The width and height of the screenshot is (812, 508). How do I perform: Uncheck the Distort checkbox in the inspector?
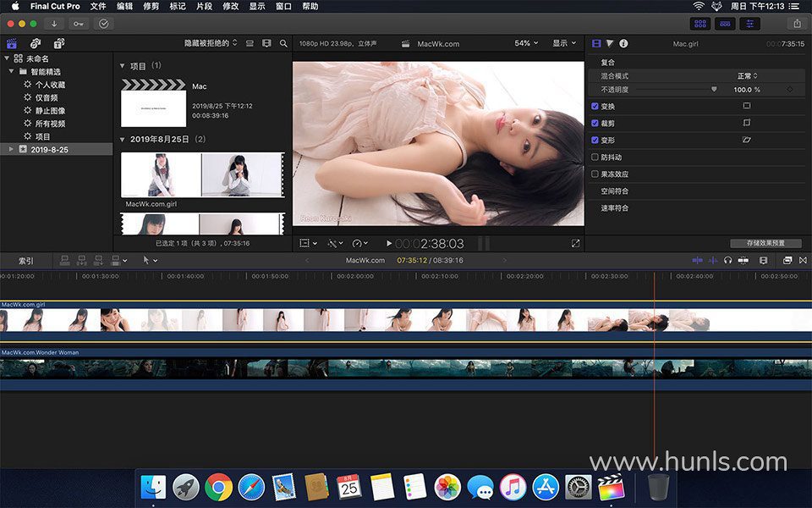coord(595,140)
